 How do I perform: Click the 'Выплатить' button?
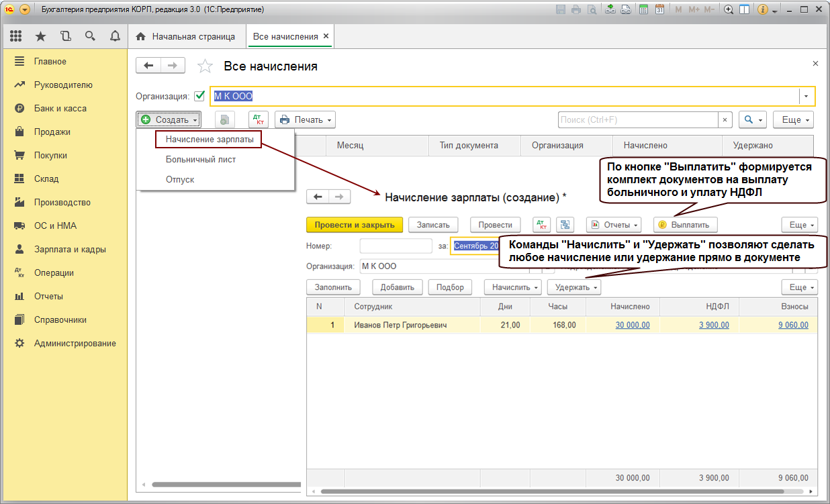(686, 225)
